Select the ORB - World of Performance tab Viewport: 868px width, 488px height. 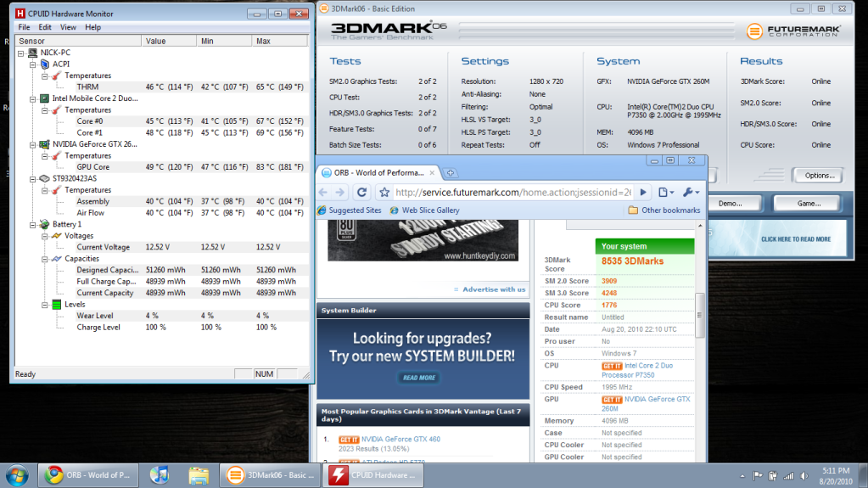[x=378, y=173]
